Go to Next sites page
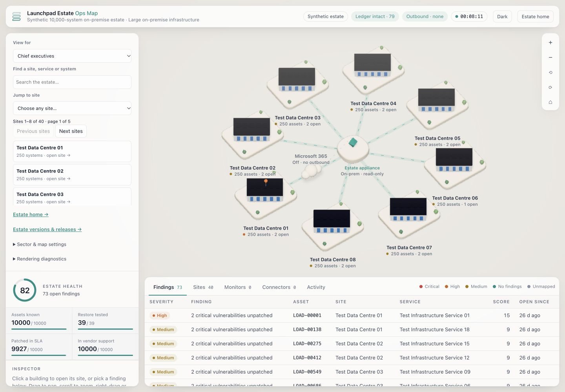 point(71,131)
